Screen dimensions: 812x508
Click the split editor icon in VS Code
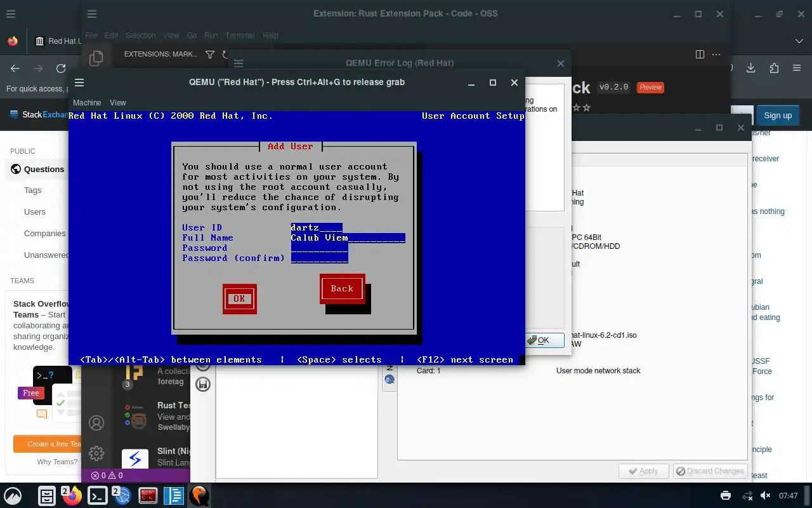[700, 55]
